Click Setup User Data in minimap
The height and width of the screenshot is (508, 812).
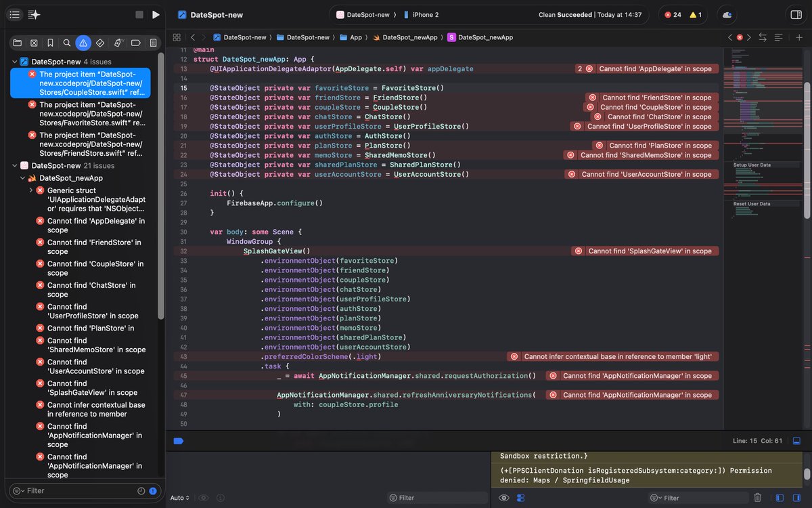(752, 165)
